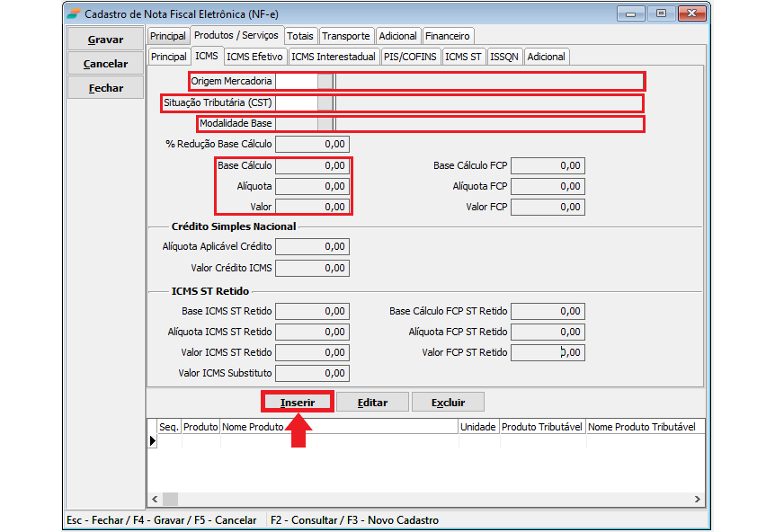The image size is (775, 532).
Task: Switch to the PIS/COFINS sub-tab
Action: [410, 57]
